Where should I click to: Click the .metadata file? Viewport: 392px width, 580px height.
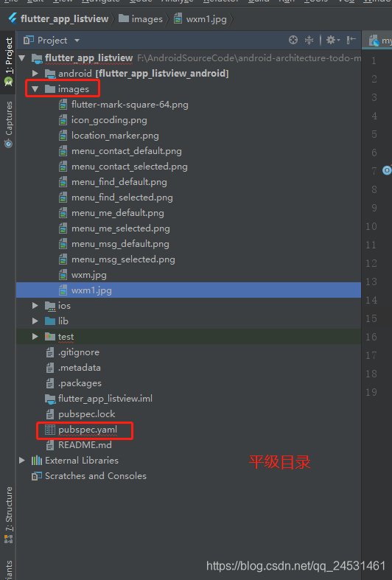pyautogui.click(x=79, y=368)
